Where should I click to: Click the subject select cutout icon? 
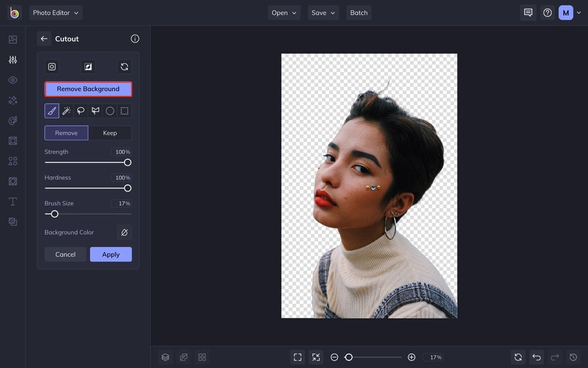52,67
